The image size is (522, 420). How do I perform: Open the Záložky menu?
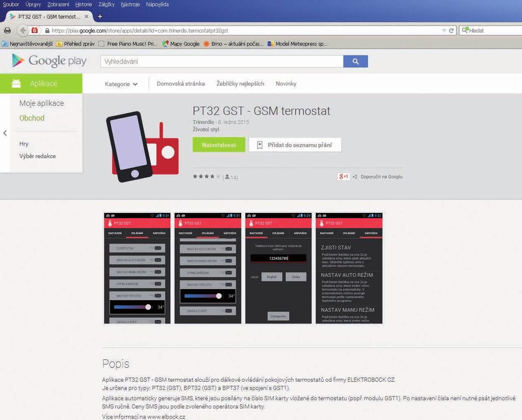[x=107, y=4]
